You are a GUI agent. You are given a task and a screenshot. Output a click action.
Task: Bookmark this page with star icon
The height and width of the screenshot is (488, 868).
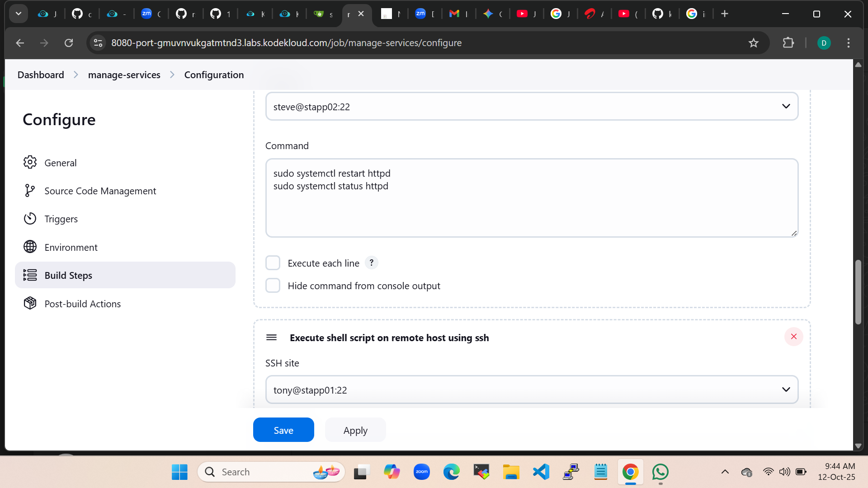[753, 43]
